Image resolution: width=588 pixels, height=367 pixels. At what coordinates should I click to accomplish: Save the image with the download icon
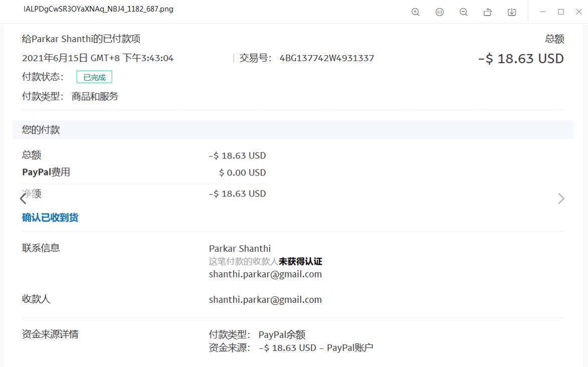[512, 12]
